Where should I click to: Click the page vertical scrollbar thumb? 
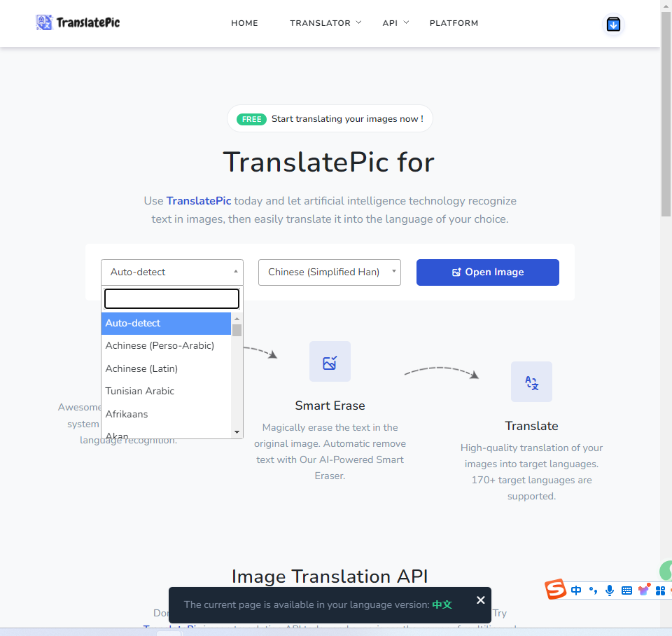click(666, 113)
